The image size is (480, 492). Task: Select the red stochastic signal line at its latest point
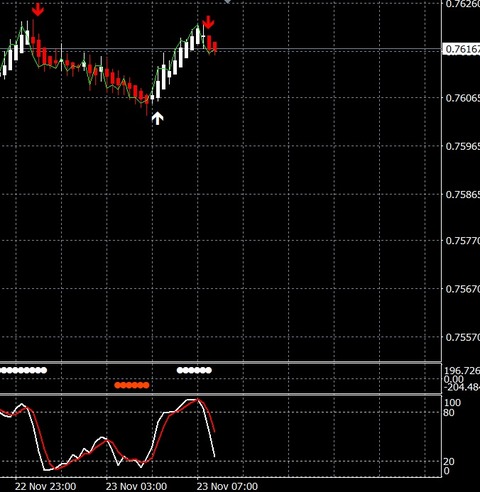pyautogui.click(x=214, y=431)
